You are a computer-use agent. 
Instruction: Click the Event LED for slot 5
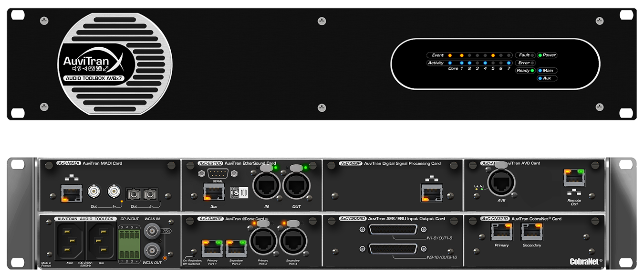pos(493,55)
